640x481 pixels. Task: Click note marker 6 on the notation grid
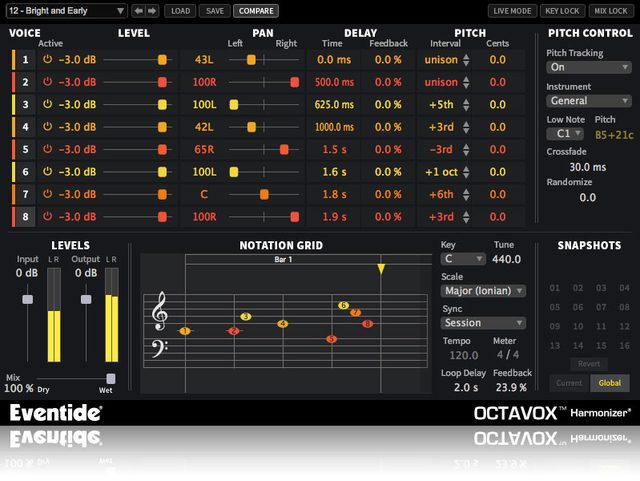(x=344, y=305)
